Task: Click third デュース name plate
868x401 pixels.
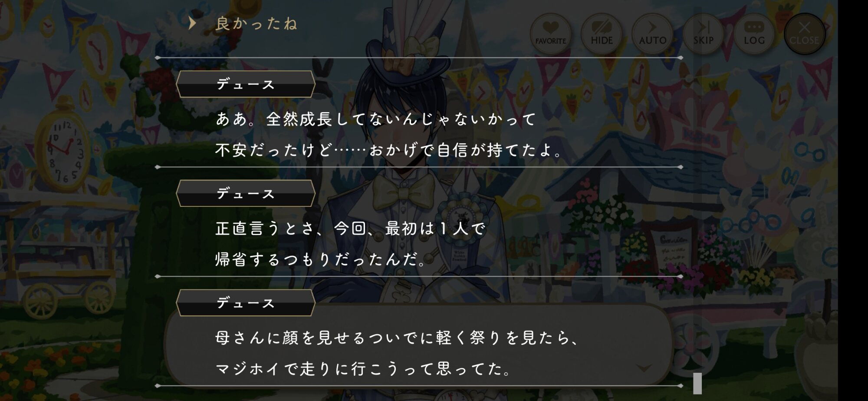Action: [246, 303]
